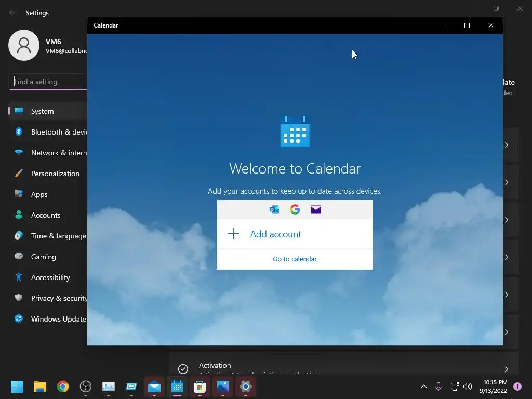Open Accounts settings page

tap(48, 215)
